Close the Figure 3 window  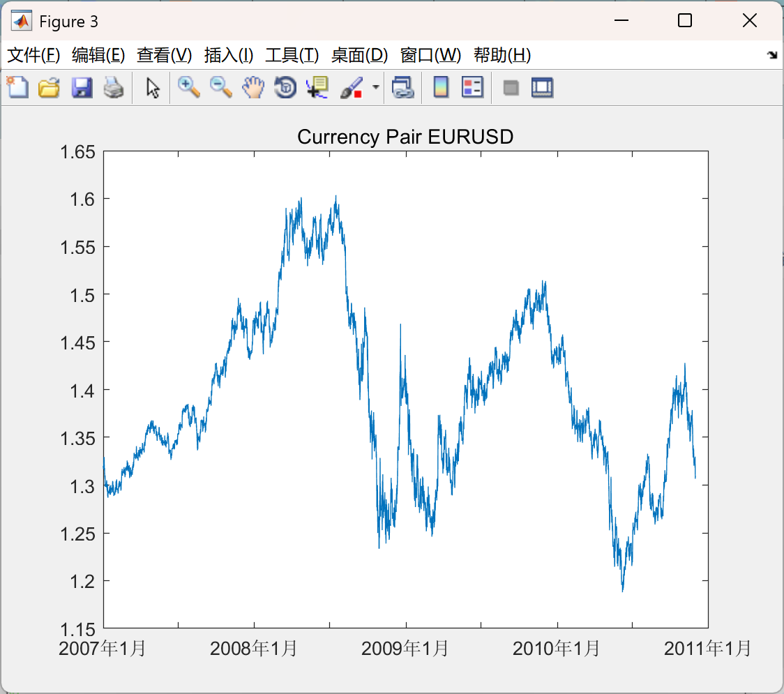[750, 20]
